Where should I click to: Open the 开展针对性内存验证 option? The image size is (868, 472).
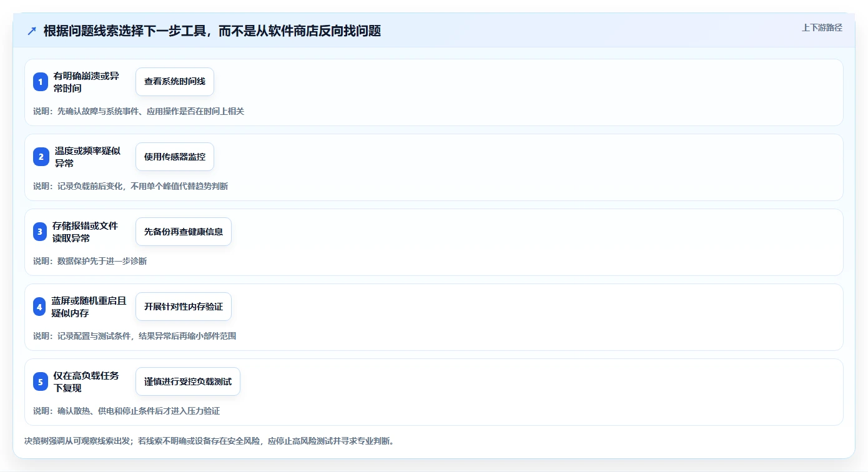184,307
